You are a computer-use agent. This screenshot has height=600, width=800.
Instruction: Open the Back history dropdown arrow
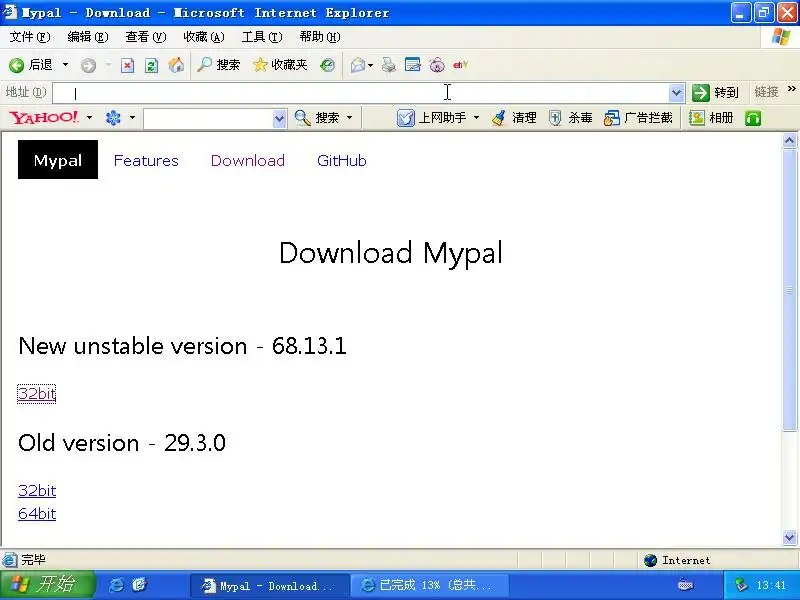coord(65,65)
